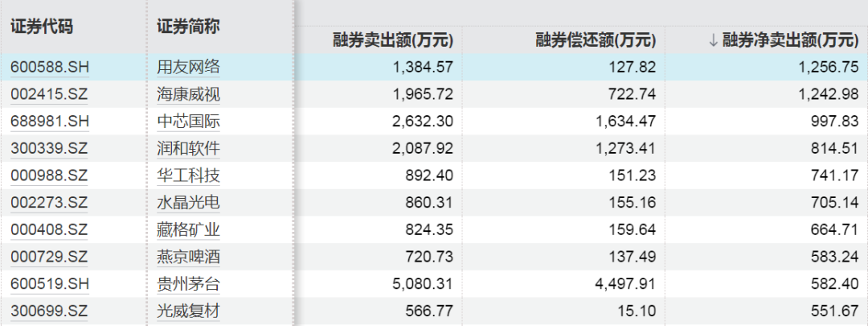Click the 证券简称 column header
The image size is (868, 326).
click(188, 27)
